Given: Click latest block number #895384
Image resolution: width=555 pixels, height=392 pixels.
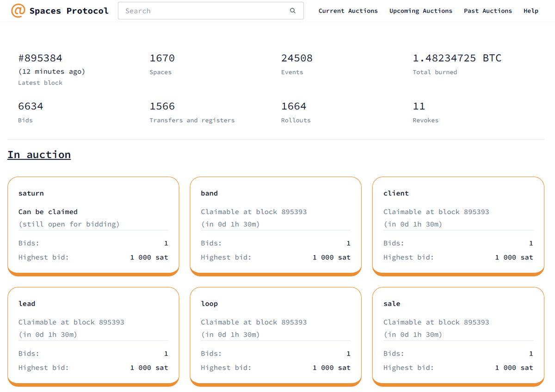Looking at the screenshot, I should tap(40, 58).
